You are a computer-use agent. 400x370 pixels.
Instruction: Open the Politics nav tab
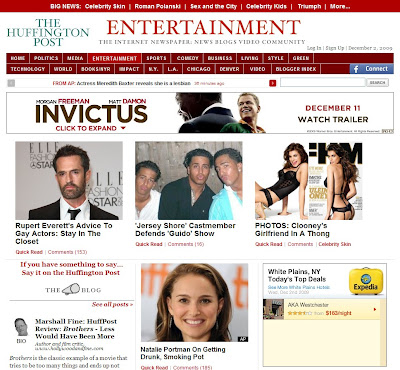46,58
